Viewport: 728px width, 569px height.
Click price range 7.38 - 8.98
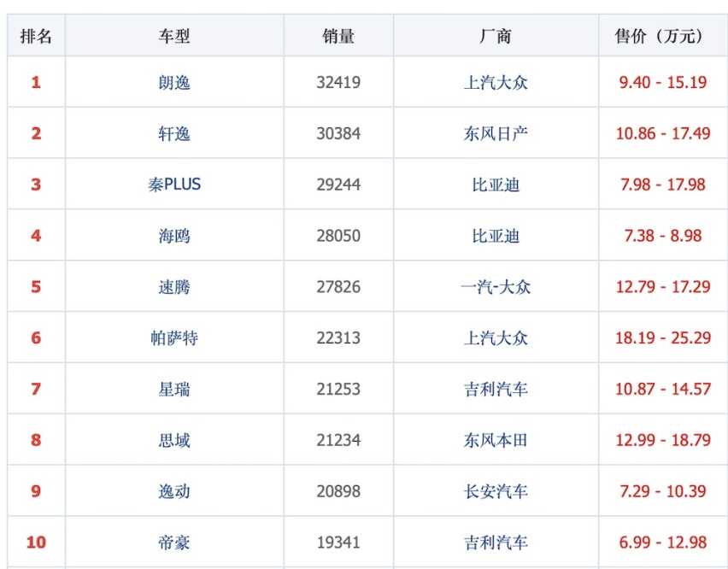coord(663,236)
